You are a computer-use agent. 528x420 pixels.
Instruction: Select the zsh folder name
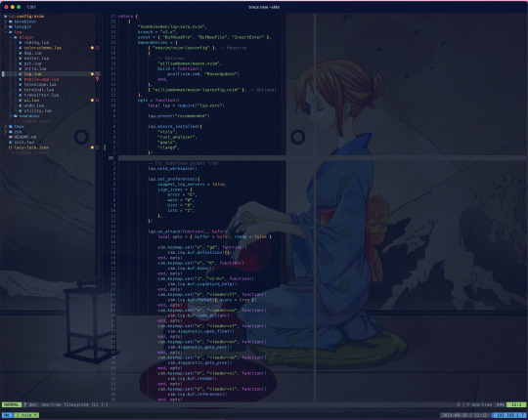[x=19, y=132]
